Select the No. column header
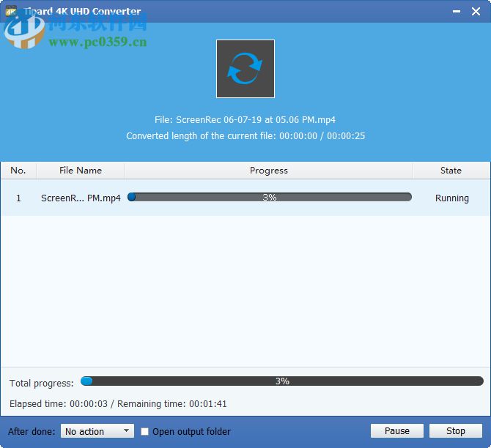Viewport: 491px width, 448px height. (x=18, y=171)
